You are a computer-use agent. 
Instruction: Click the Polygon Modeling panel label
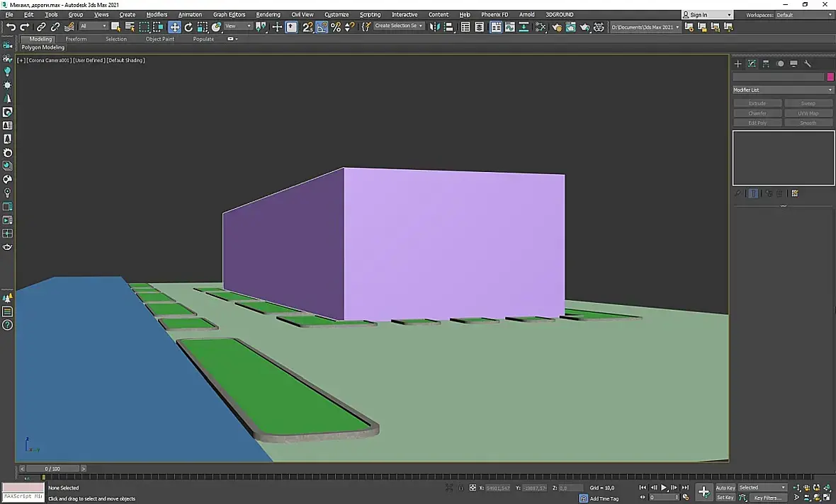[x=43, y=47]
